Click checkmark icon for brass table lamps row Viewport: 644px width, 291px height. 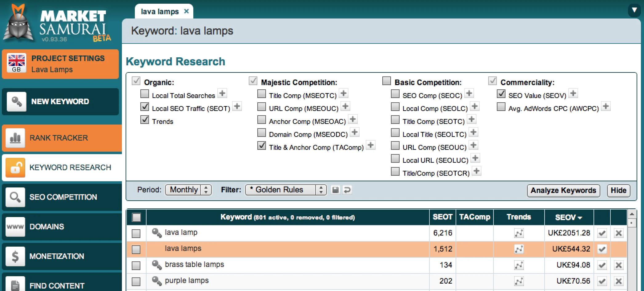[x=602, y=265]
